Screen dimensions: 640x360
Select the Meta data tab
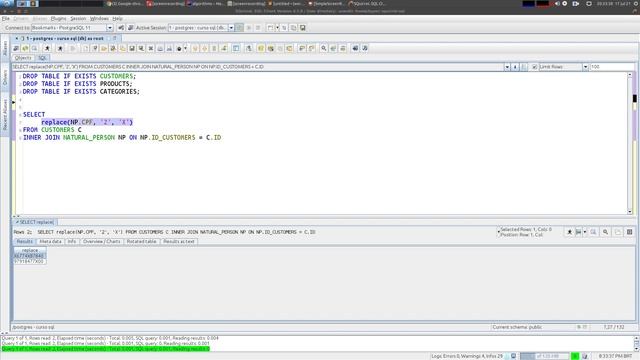(51, 242)
